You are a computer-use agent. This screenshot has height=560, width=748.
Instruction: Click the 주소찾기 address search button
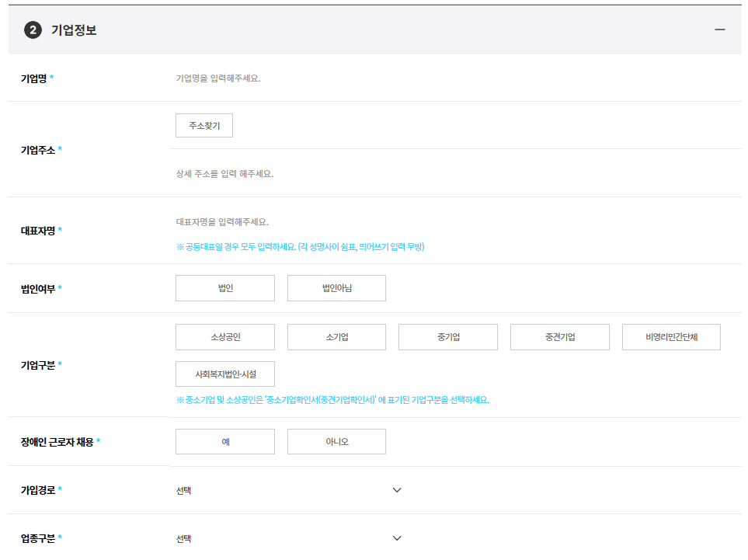pos(204,125)
